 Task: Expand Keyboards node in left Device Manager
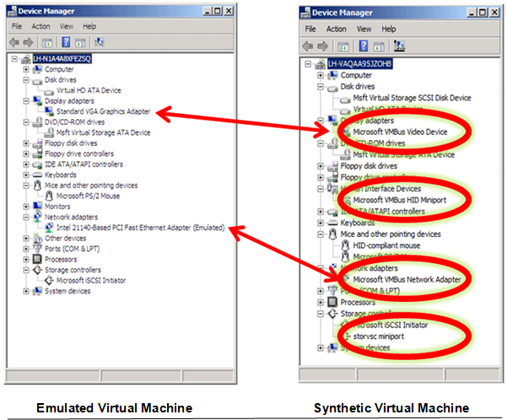click(x=26, y=175)
